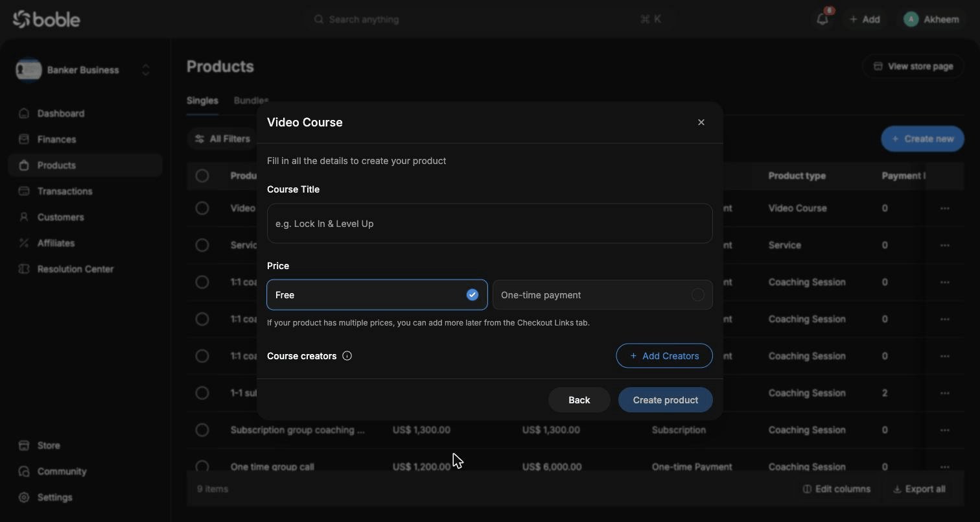Close the Video Course dialog
980x522 pixels.
point(701,122)
